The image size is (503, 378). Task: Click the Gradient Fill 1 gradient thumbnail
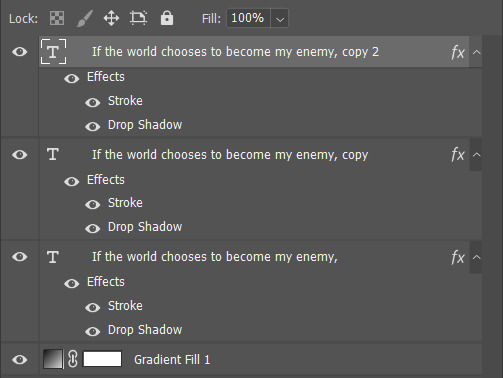[x=53, y=359]
